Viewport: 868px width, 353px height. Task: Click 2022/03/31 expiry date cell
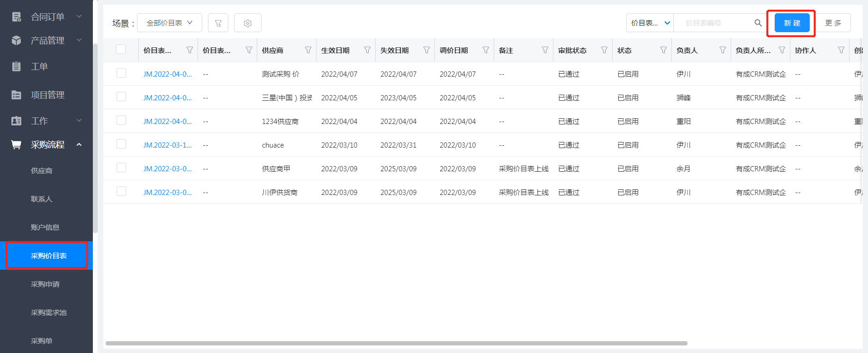click(x=398, y=145)
